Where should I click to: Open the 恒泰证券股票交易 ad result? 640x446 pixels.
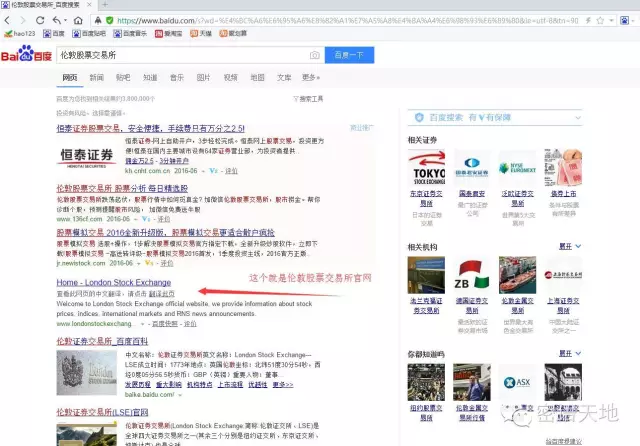151,129
